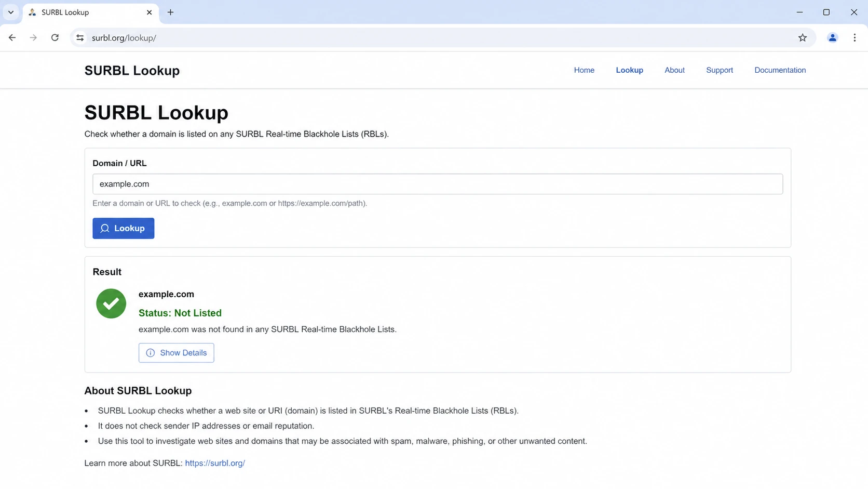Click the hint text under the input
Image resolution: width=868 pixels, height=489 pixels.
pos(230,203)
